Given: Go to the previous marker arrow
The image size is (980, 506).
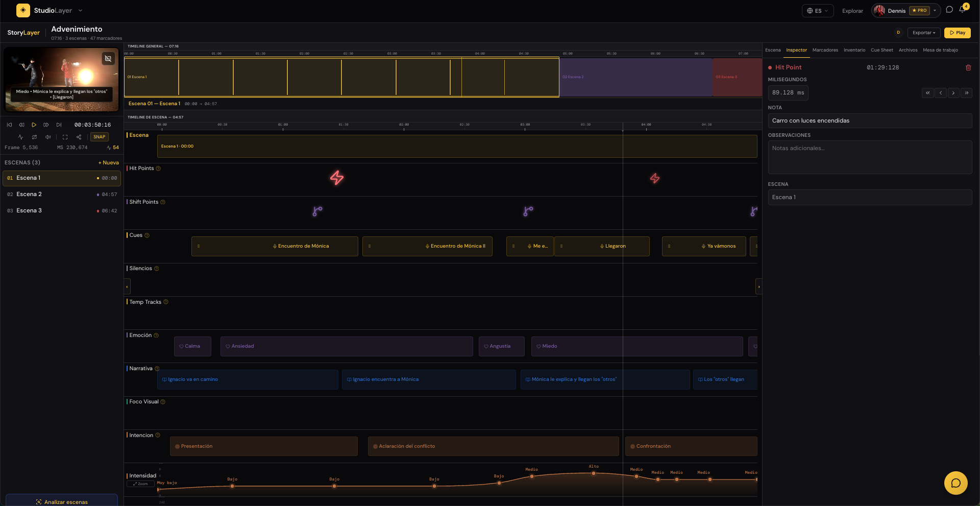Looking at the screenshot, I should pyautogui.click(x=941, y=93).
